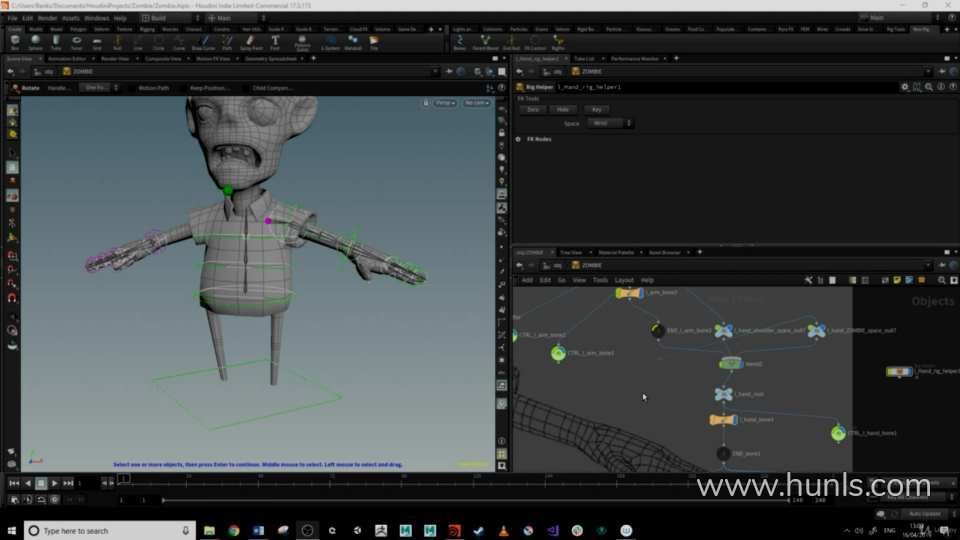This screenshot has width=960, height=540.
Task: Open Chrome from taskbar
Action: pos(234,531)
